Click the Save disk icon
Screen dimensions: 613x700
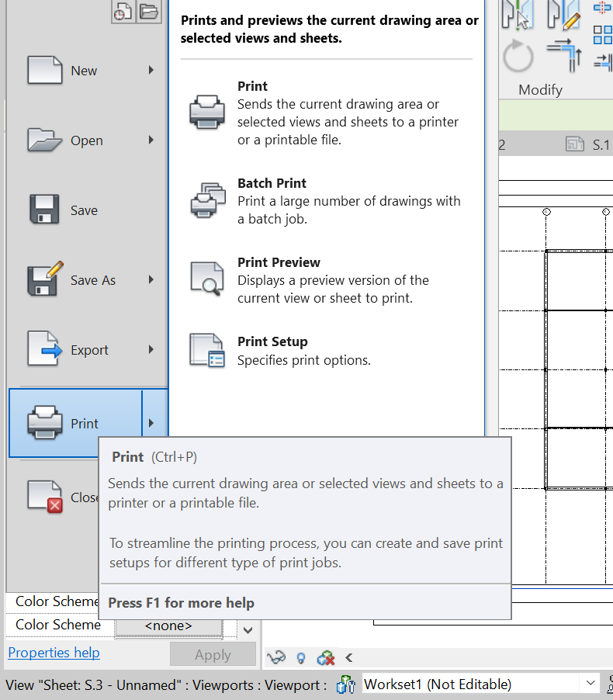[44, 210]
